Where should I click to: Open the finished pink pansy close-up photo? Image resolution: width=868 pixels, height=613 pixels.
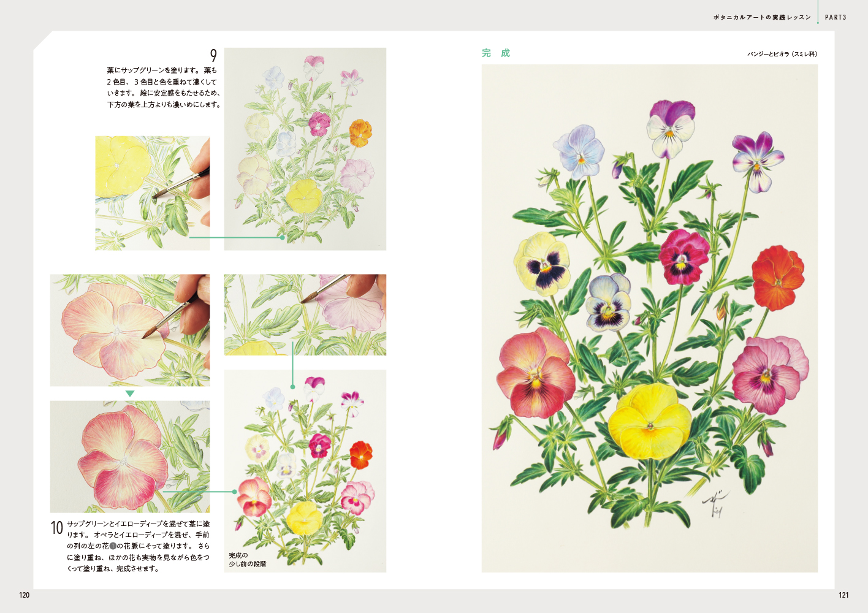point(130,456)
